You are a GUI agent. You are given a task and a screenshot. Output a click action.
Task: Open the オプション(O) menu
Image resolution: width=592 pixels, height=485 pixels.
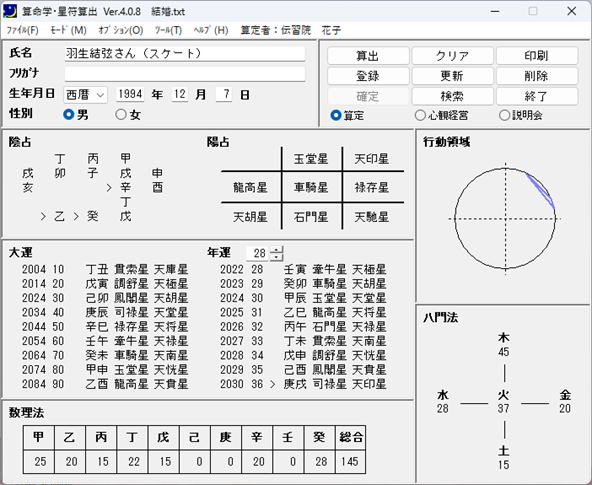120,30
